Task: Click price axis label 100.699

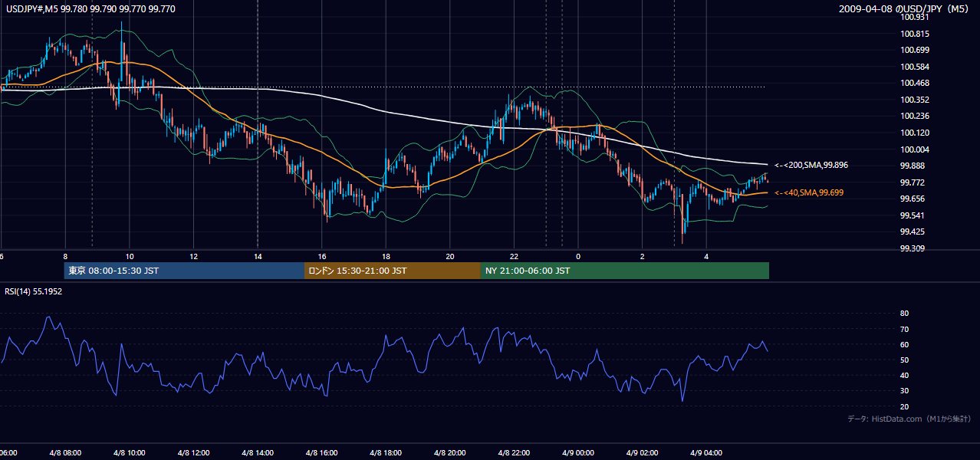Action: 915,50
